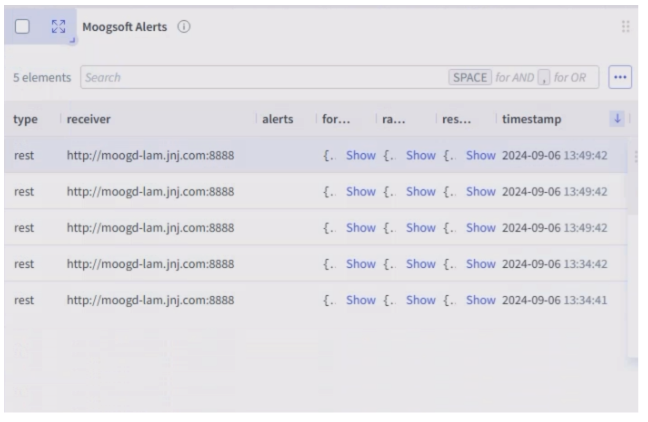This screenshot has height=422, width=648.
Task: Open second row's first Show link
Action: [x=361, y=192]
